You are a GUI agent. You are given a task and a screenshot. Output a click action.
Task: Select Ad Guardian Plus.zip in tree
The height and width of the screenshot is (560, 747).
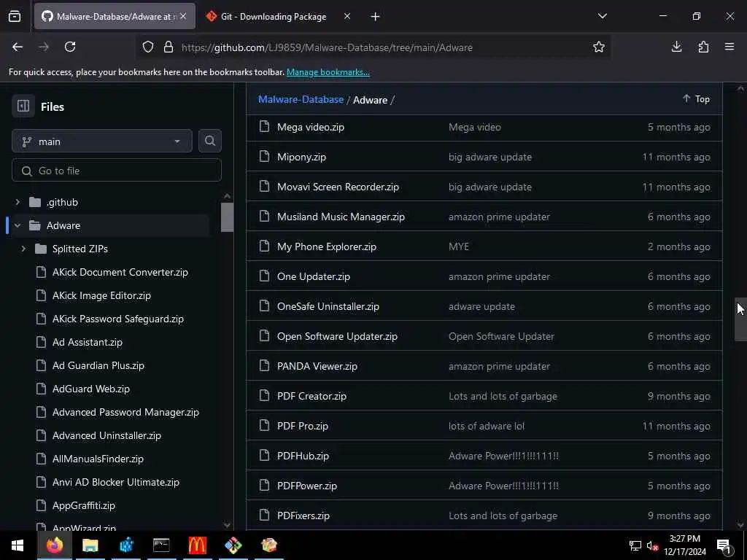click(x=98, y=366)
